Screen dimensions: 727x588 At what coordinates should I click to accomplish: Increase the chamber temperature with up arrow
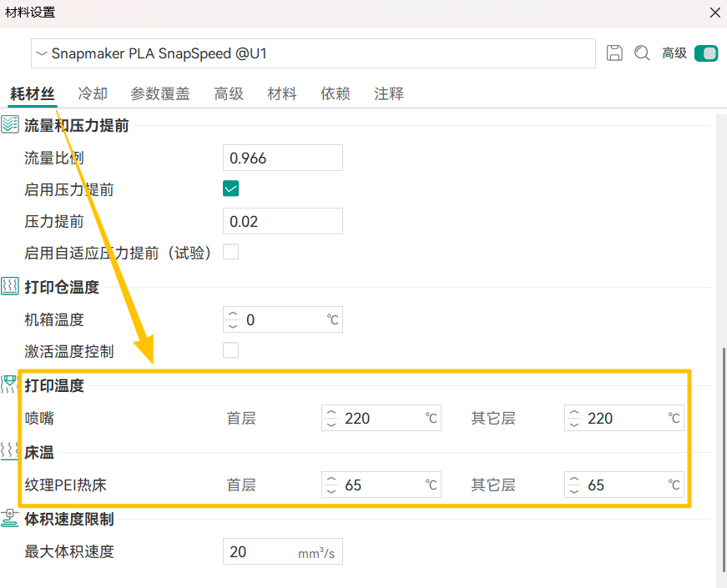(x=233, y=314)
